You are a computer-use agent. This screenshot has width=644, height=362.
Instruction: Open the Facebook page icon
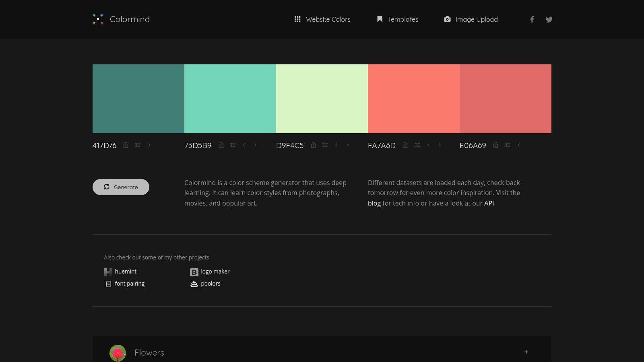[x=532, y=19]
